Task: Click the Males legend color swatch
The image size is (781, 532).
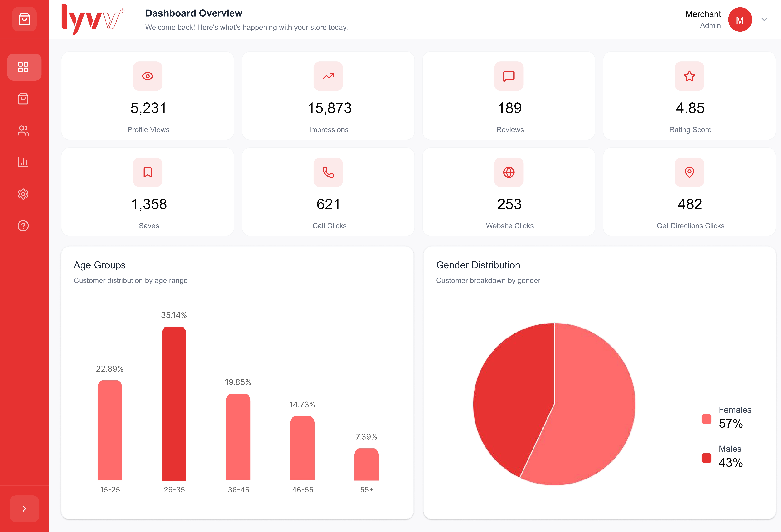Action: click(706, 458)
